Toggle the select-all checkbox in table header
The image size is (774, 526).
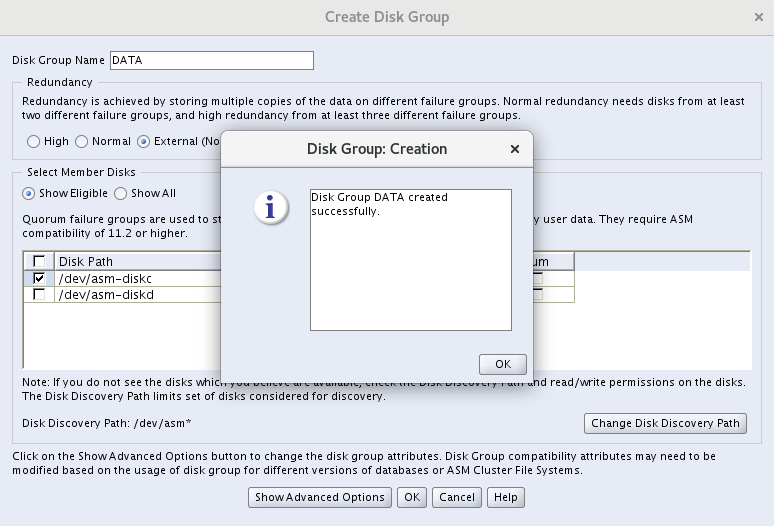coord(39,262)
